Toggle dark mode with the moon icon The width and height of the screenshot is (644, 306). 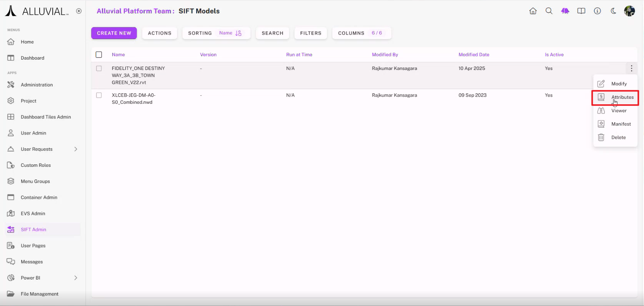[x=614, y=11]
